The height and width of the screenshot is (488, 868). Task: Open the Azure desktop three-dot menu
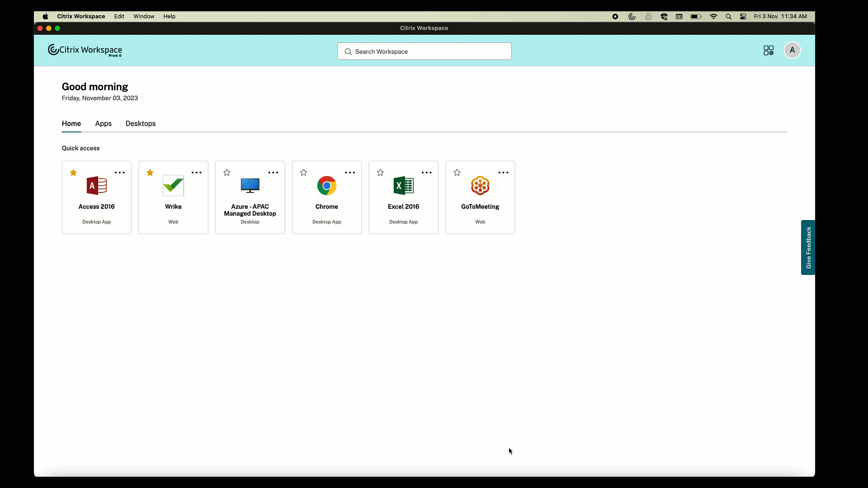[x=273, y=173]
